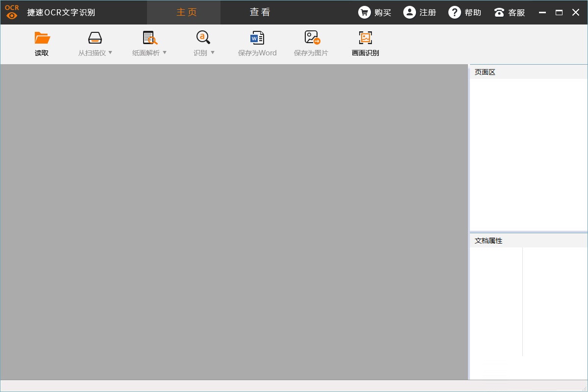
Task: Click the OCR eye logo
Action: (12, 12)
